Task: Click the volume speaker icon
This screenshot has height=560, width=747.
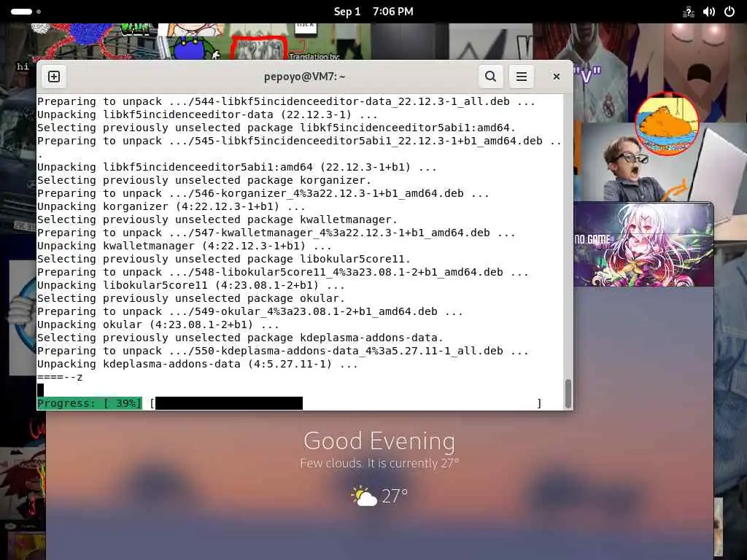Action: click(x=709, y=12)
